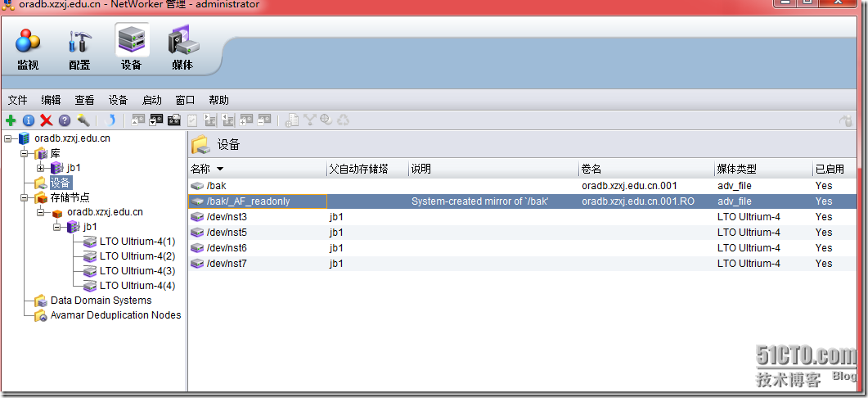868x398 pixels.
Task: Open the 查看 menu
Action: 85,101
